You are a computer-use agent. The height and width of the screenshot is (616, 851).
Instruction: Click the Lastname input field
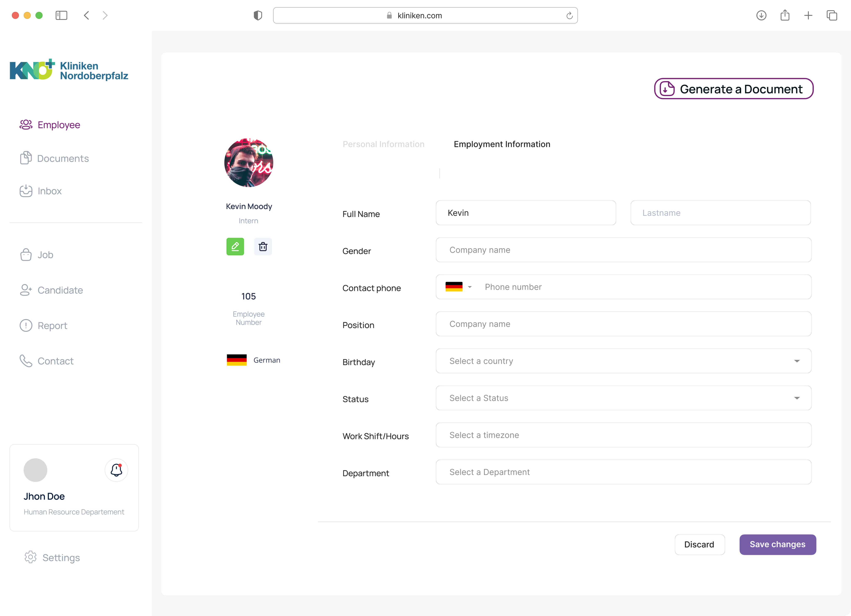click(720, 213)
